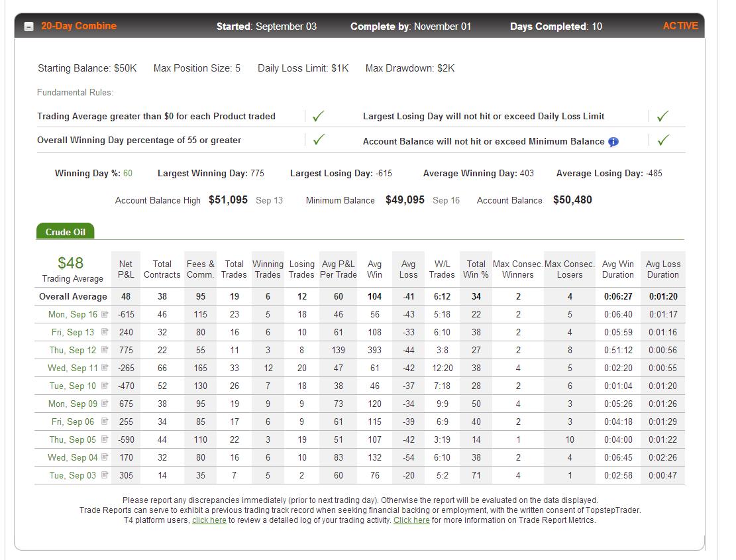Click the Average Winning Day: 403 stat
736x560 pixels.
(x=478, y=173)
